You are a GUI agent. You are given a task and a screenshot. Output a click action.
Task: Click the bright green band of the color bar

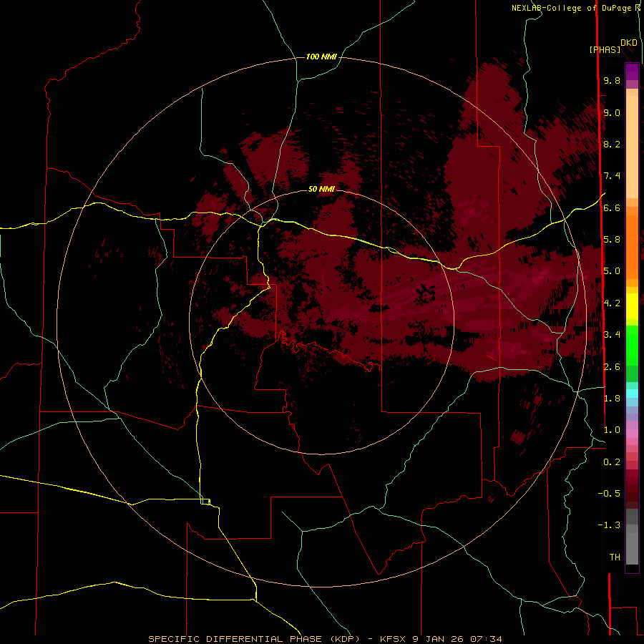tap(632, 346)
